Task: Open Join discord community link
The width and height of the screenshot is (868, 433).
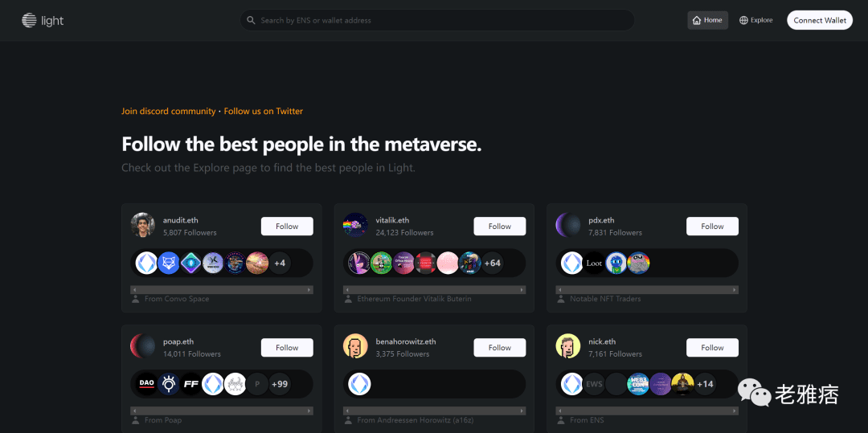Action: pyautogui.click(x=169, y=111)
